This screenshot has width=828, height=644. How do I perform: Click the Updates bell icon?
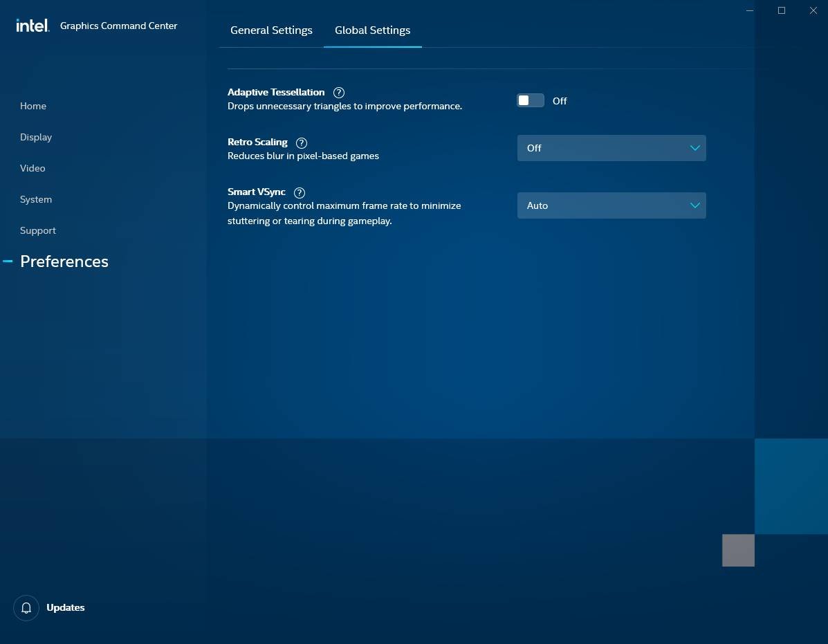coord(26,608)
